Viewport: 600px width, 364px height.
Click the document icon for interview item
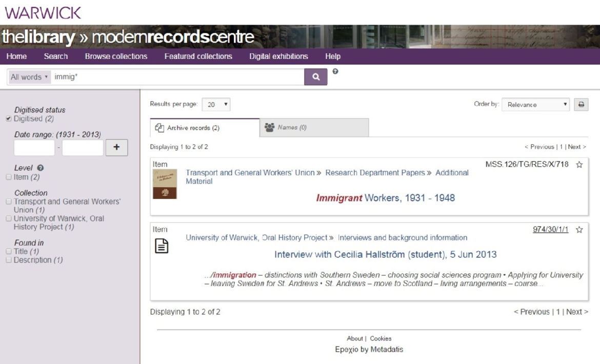click(162, 247)
